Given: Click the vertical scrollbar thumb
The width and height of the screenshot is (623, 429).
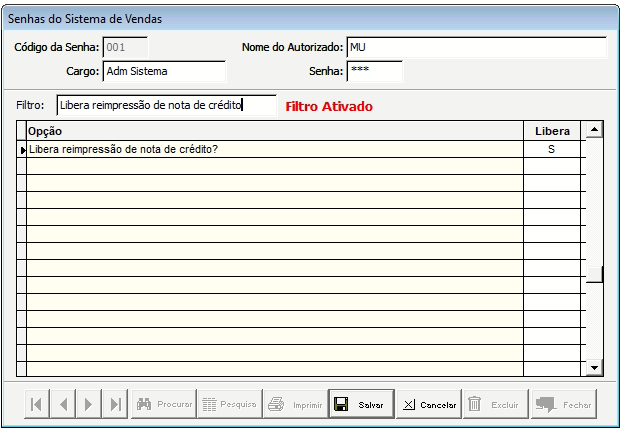Looking at the screenshot, I should [594, 274].
